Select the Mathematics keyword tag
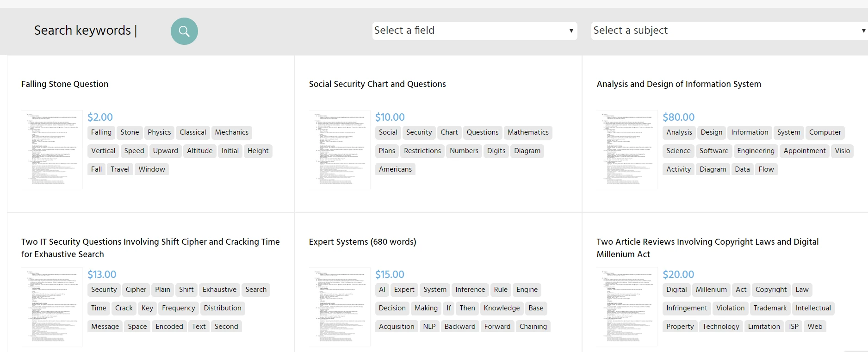This screenshot has width=868, height=352. (527, 132)
